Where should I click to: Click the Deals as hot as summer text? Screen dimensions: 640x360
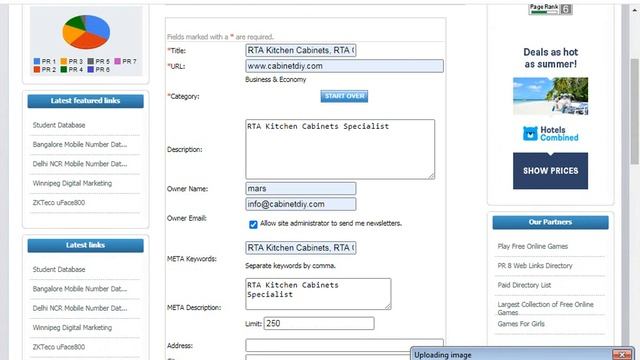pyautogui.click(x=550, y=58)
